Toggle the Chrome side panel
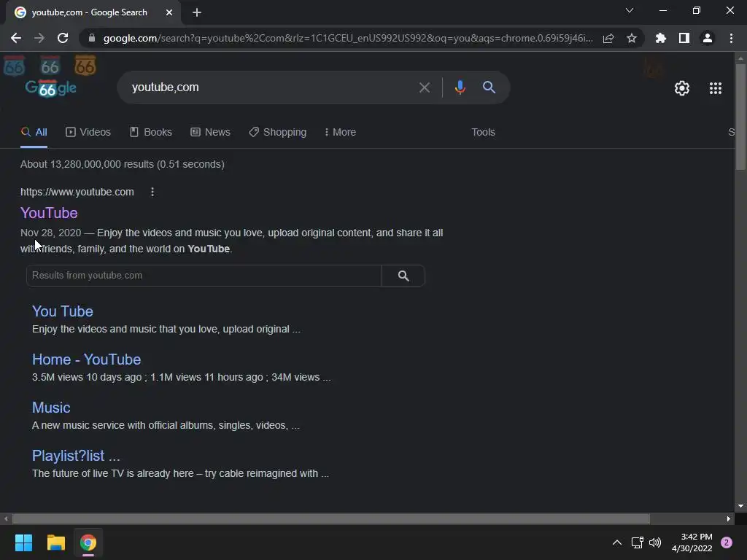The width and height of the screenshot is (747, 560). (x=684, y=38)
